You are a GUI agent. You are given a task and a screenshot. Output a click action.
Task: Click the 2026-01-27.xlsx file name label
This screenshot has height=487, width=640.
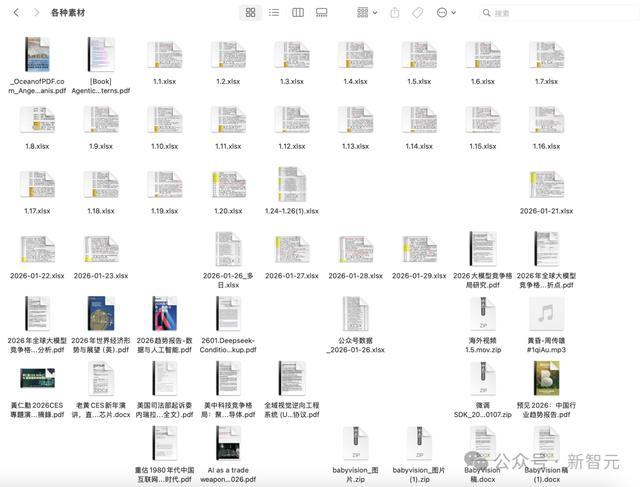click(292, 275)
